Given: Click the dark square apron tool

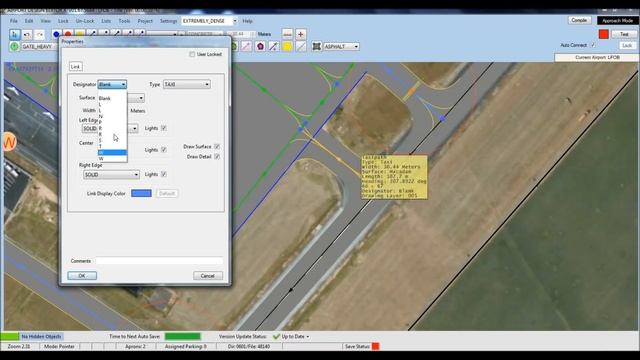Looking at the screenshot, I should tap(316, 47).
